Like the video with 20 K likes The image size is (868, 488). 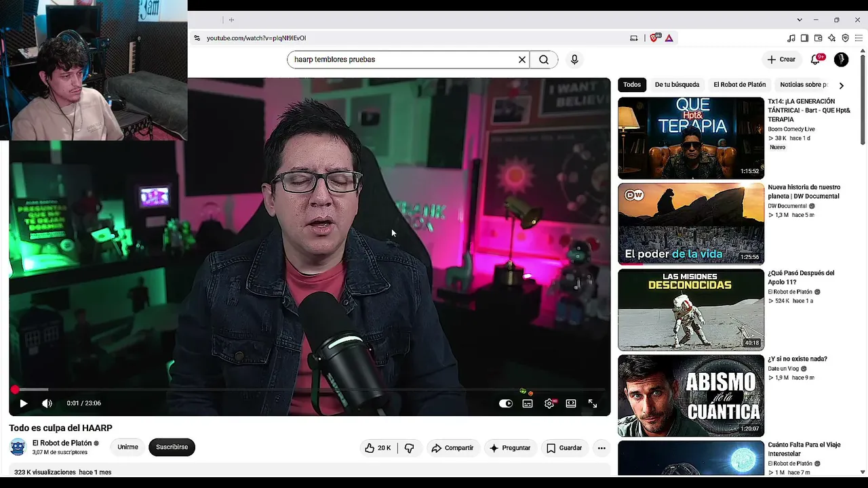pyautogui.click(x=378, y=448)
